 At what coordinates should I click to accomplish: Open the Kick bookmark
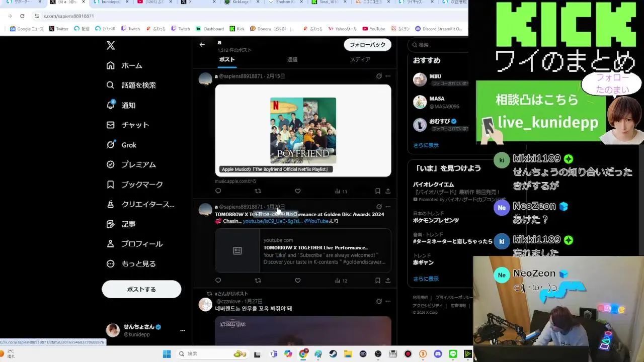[x=237, y=29]
